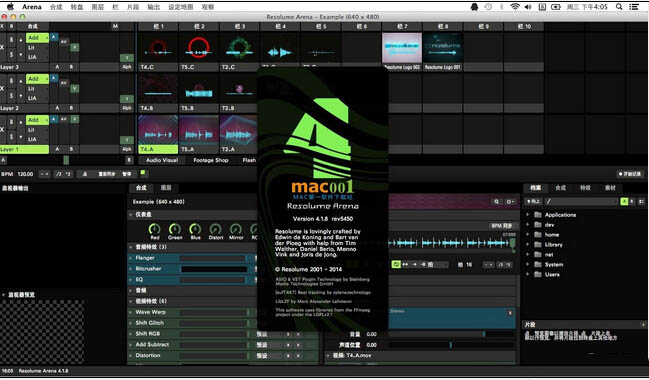
Task: Open Layer 2 Add blend mode dropdown
Action: pos(37,79)
